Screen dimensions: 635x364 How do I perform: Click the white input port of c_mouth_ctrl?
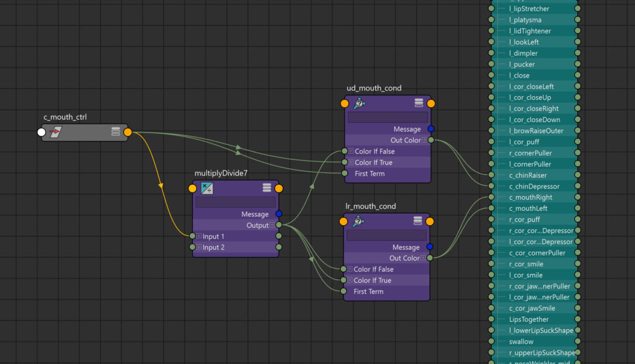point(42,132)
